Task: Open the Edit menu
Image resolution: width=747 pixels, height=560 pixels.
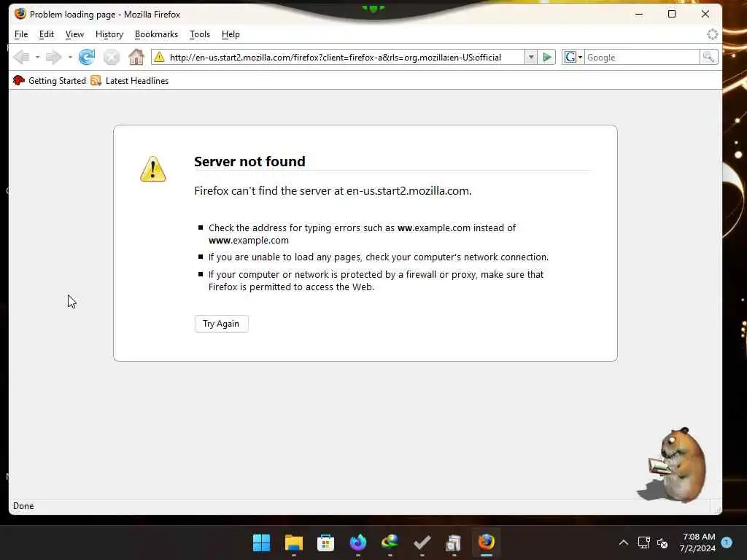Action: tap(46, 34)
